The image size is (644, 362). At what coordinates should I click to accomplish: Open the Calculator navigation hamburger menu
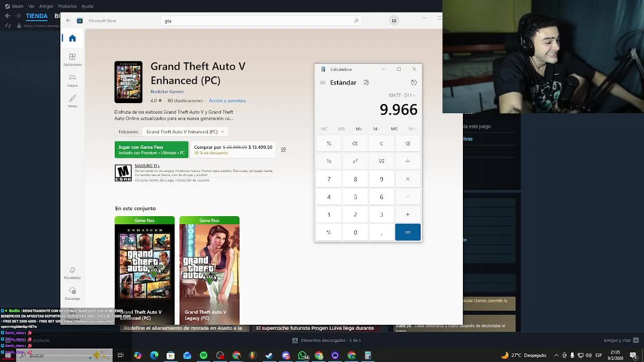(x=323, y=82)
